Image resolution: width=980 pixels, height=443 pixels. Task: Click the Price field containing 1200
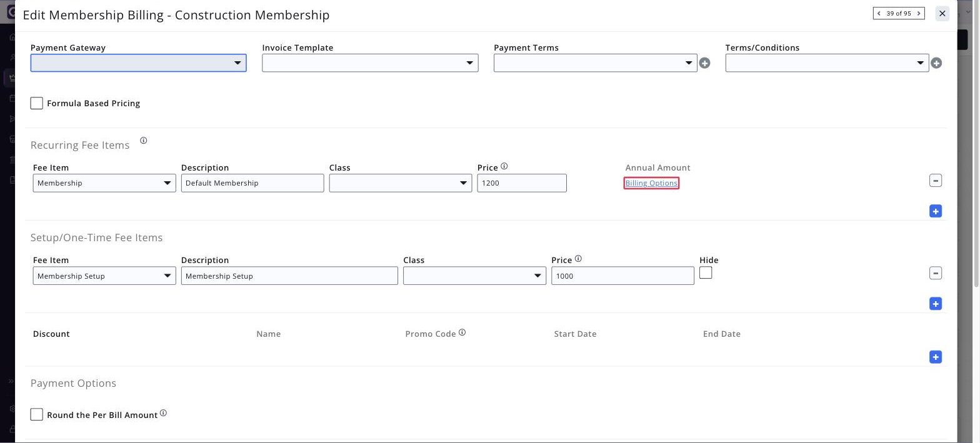(x=522, y=183)
